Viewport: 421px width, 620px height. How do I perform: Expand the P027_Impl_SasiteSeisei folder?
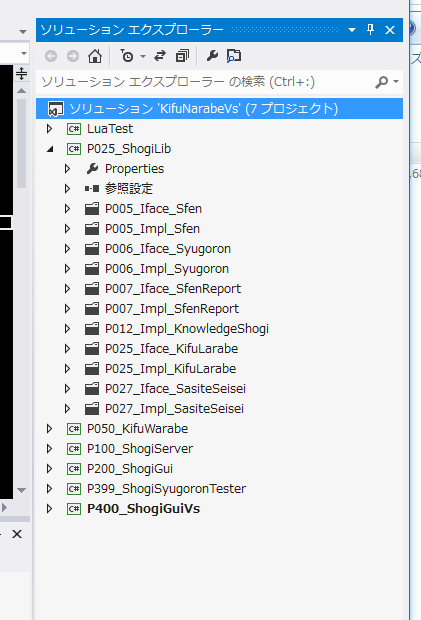[x=68, y=408]
